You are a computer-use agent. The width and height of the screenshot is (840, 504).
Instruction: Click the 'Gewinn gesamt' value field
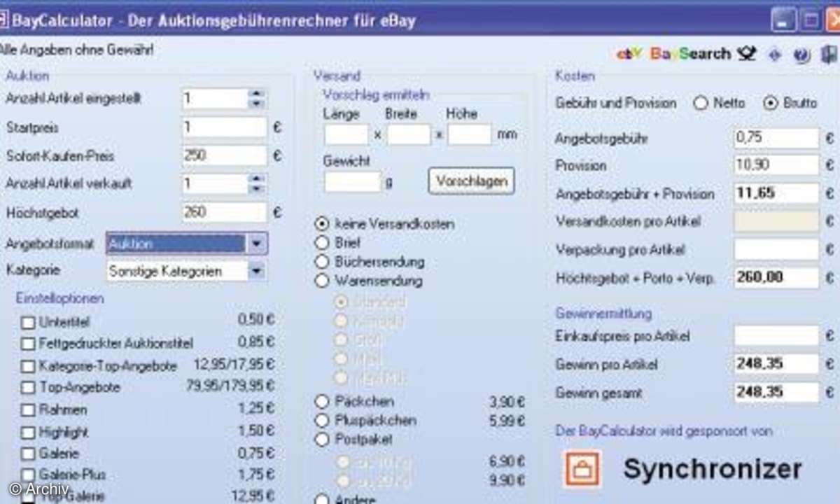pyautogui.click(x=776, y=393)
